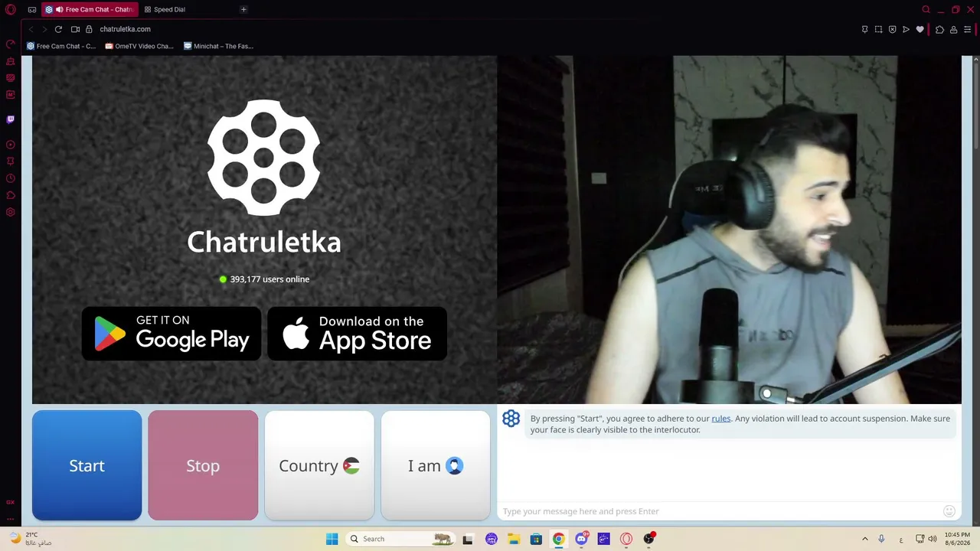Go back to the previous page
The width and height of the screenshot is (980, 551).
click(31, 29)
